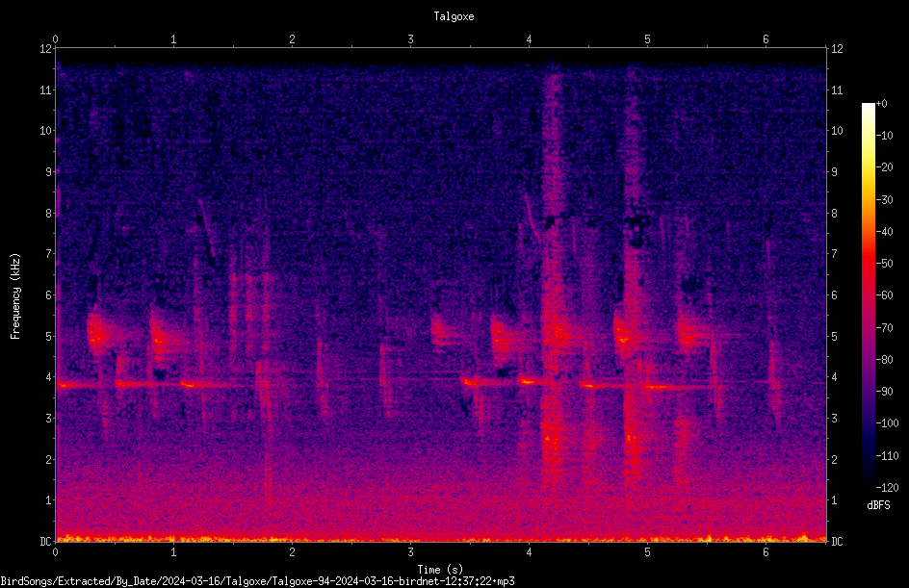
Task: Click the Frequency (kHz) axis label
Action: coord(15,295)
